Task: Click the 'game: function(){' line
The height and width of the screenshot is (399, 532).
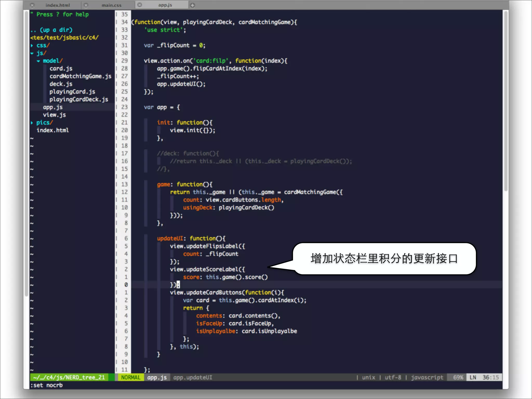Action: [185, 184]
